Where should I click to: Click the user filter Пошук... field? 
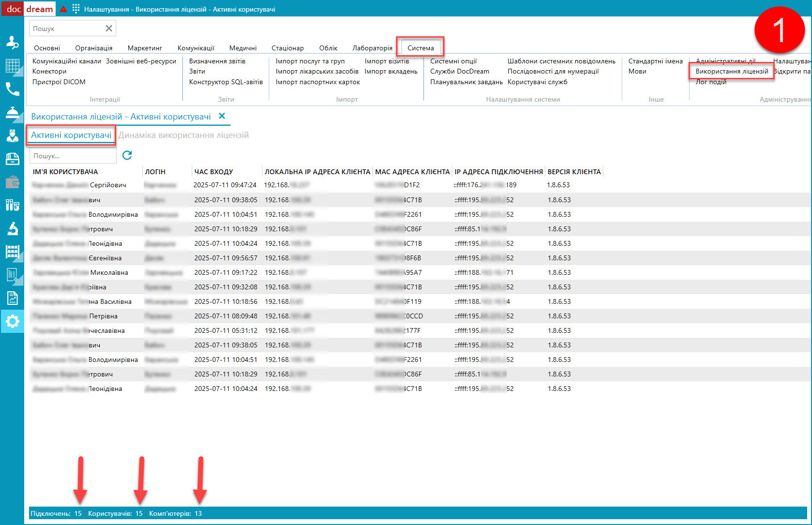[x=73, y=156]
